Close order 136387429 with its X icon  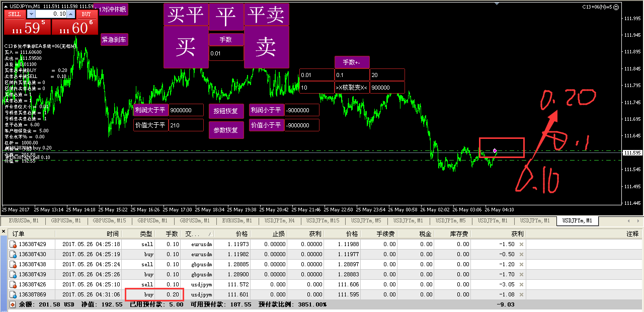tap(522, 244)
